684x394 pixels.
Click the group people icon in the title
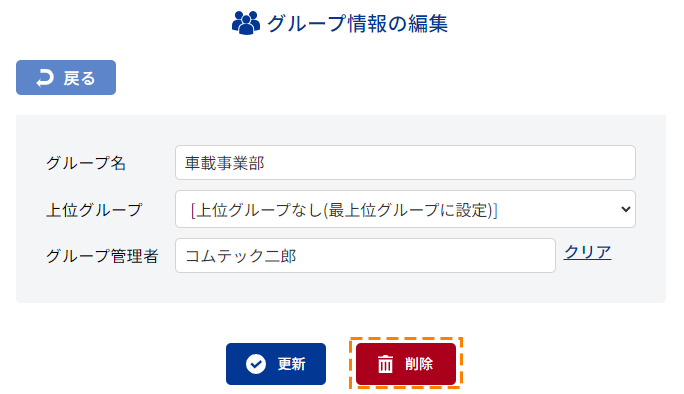(x=246, y=23)
